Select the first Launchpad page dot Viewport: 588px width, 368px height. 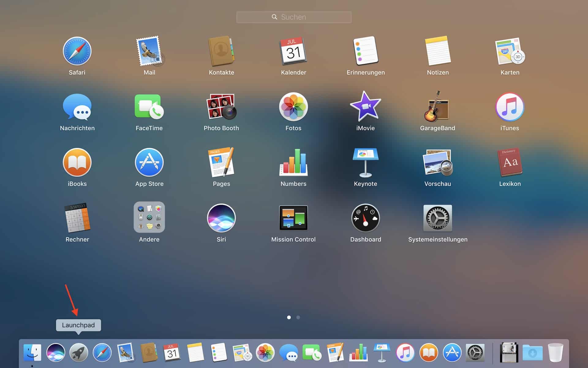(289, 317)
